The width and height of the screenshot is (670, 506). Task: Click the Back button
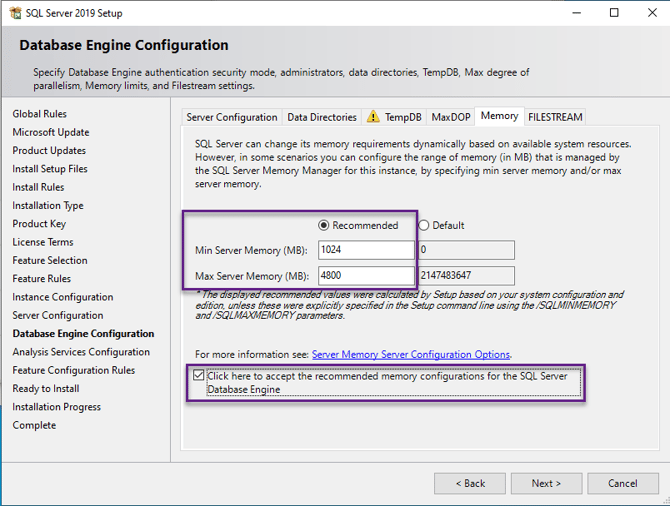pos(469,483)
